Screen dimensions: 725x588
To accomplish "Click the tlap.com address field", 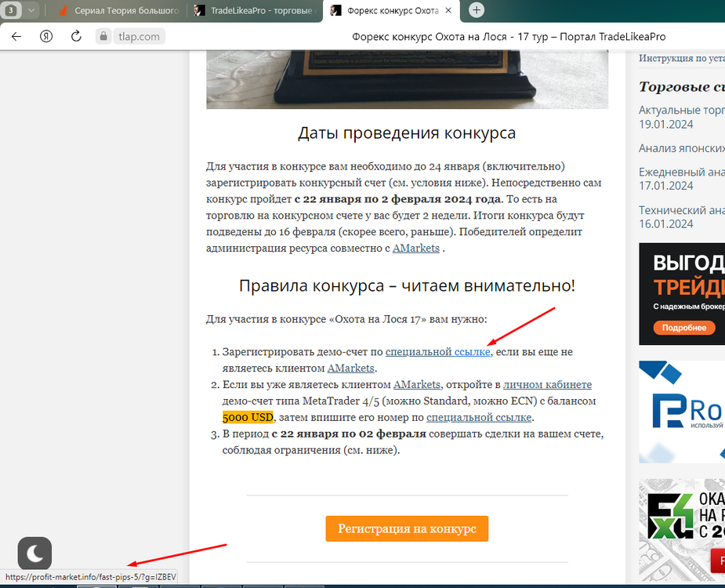I will coord(139,37).
